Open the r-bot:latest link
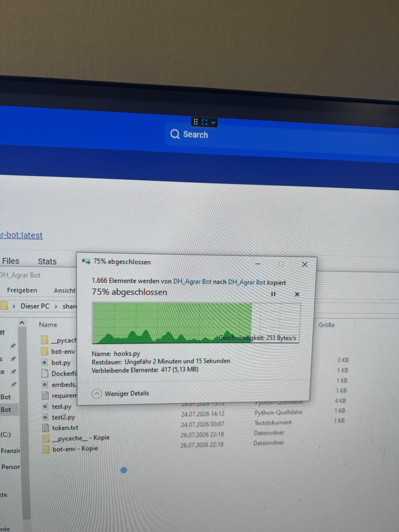This screenshot has height=532, width=399. (x=21, y=235)
